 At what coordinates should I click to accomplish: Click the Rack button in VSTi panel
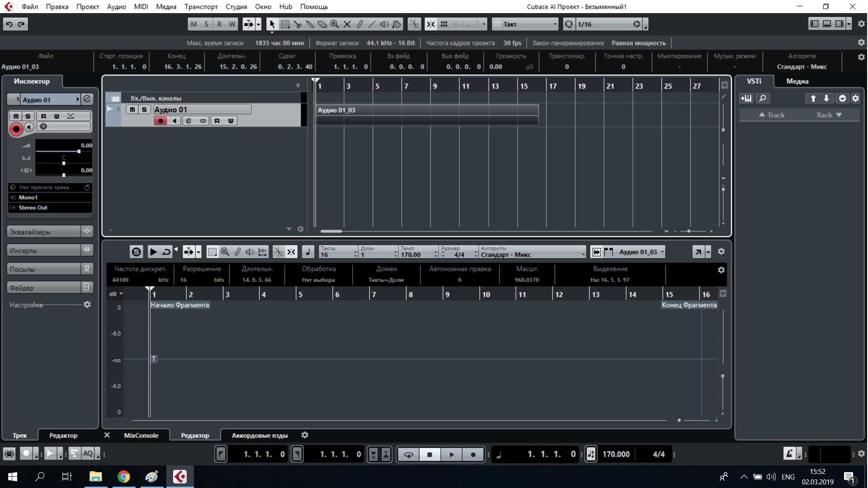(828, 115)
